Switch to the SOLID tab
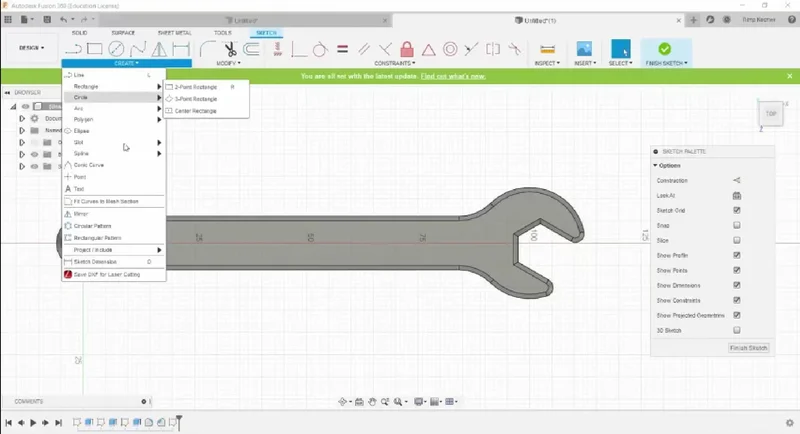Image resolution: width=800 pixels, height=434 pixels. point(79,33)
